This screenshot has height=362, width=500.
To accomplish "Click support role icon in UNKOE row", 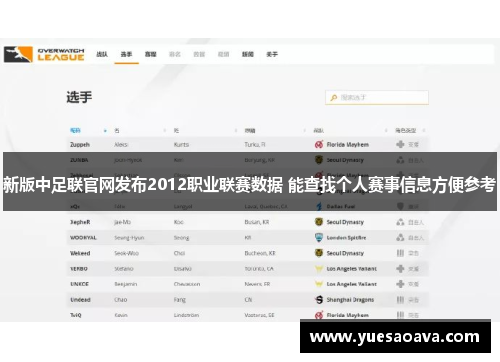I will 400,284.
